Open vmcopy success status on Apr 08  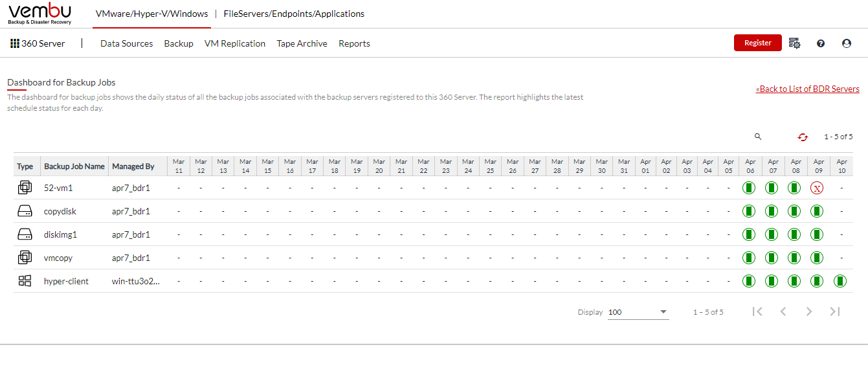[794, 258]
